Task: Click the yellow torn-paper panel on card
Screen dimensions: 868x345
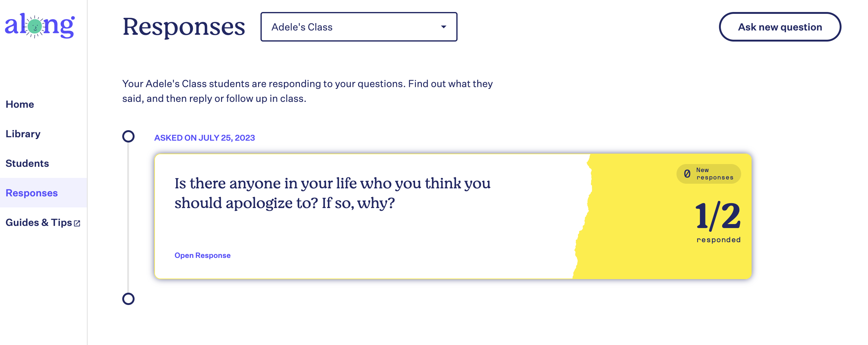Action: click(x=664, y=216)
